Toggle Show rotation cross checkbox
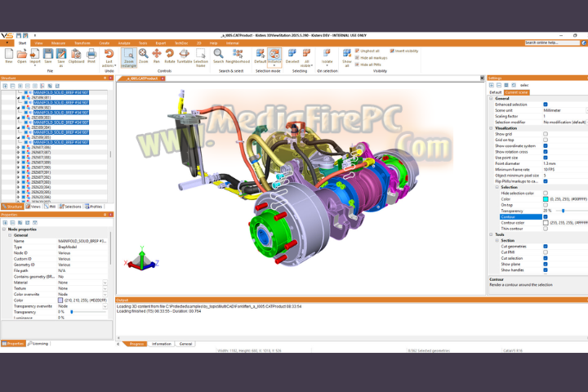588x392 pixels. 546,152
